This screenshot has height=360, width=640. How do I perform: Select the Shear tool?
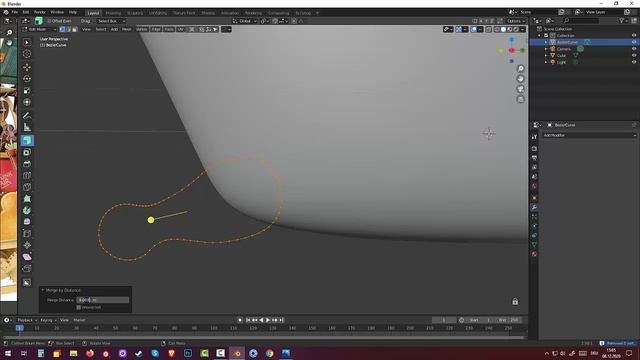(27, 257)
